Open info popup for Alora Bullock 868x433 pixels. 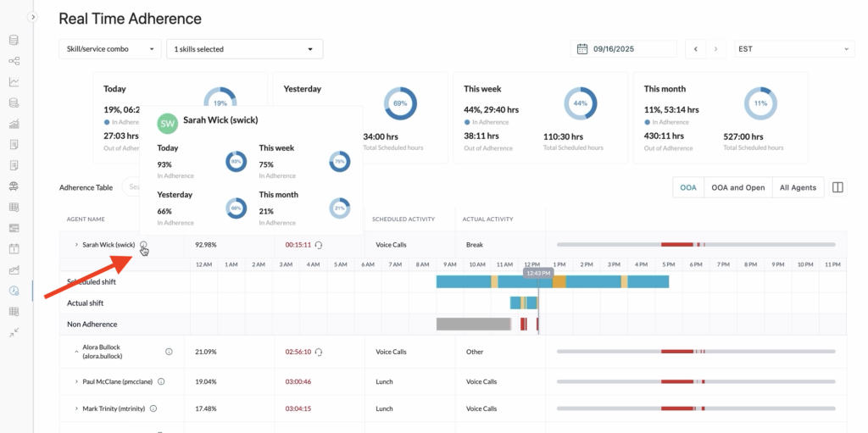169,352
